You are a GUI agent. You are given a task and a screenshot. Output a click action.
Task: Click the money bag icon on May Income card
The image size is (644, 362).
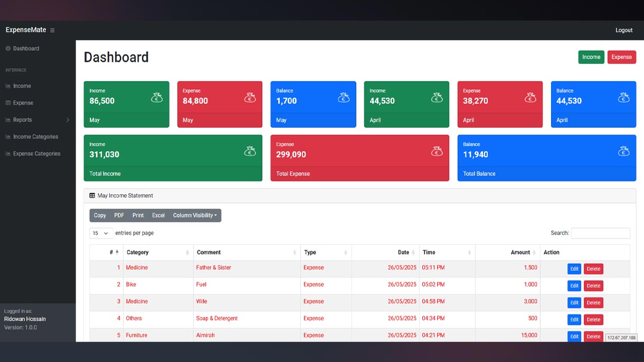(157, 98)
